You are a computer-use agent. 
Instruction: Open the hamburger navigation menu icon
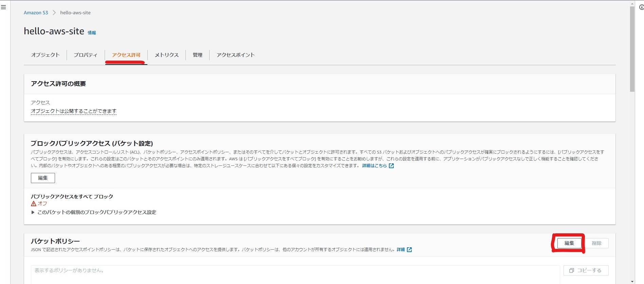click(x=3, y=7)
